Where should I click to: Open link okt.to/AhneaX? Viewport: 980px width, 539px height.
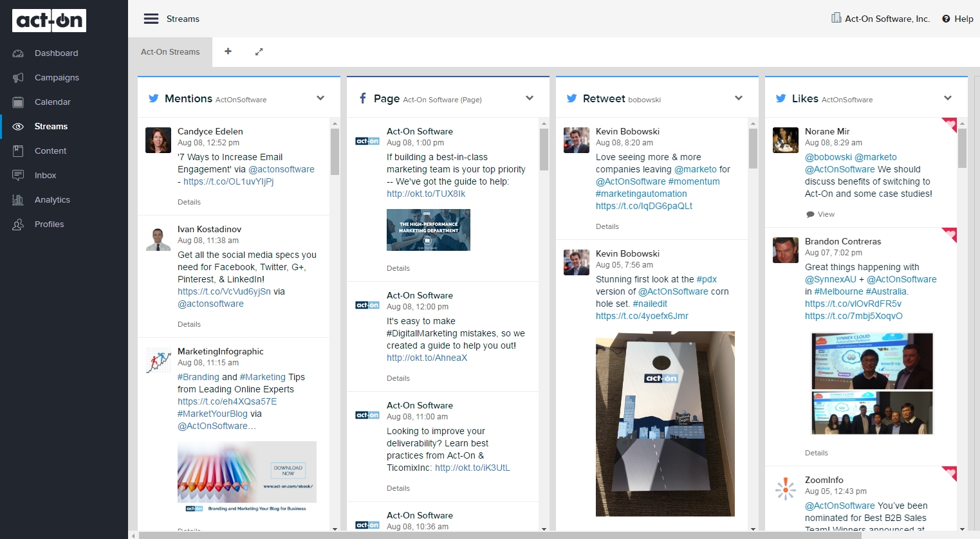427,358
